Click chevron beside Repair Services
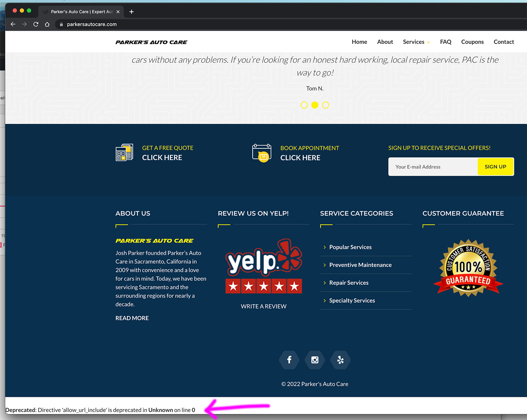Image resolution: width=527 pixels, height=420 pixels. pyautogui.click(x=325, y=283)
